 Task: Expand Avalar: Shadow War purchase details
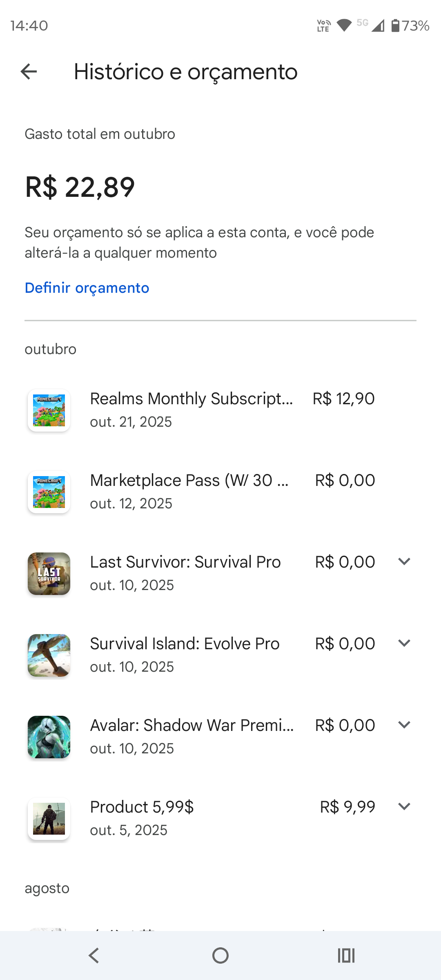404,725
